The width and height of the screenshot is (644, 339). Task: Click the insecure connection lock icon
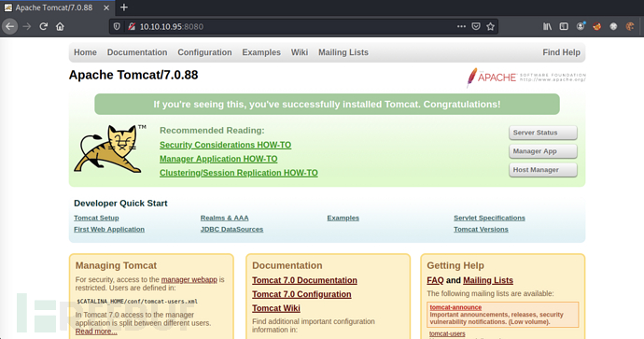click(x=132, y=27)
